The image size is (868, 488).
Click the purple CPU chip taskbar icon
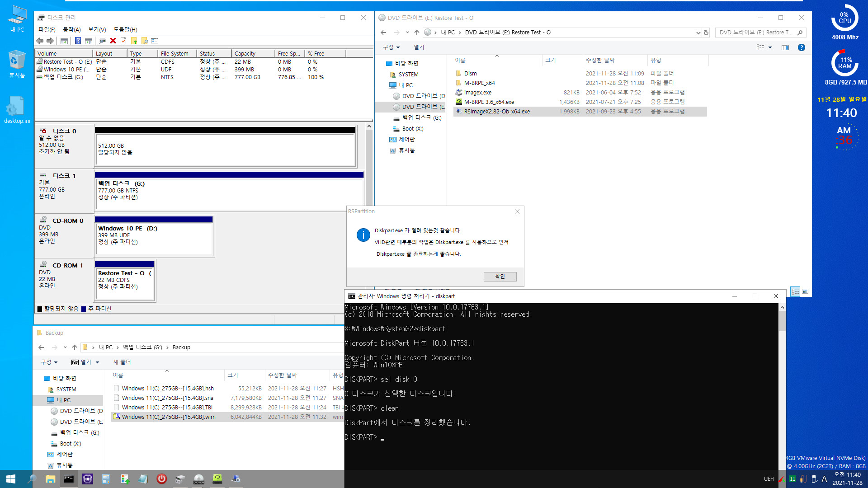click(88, 479)
